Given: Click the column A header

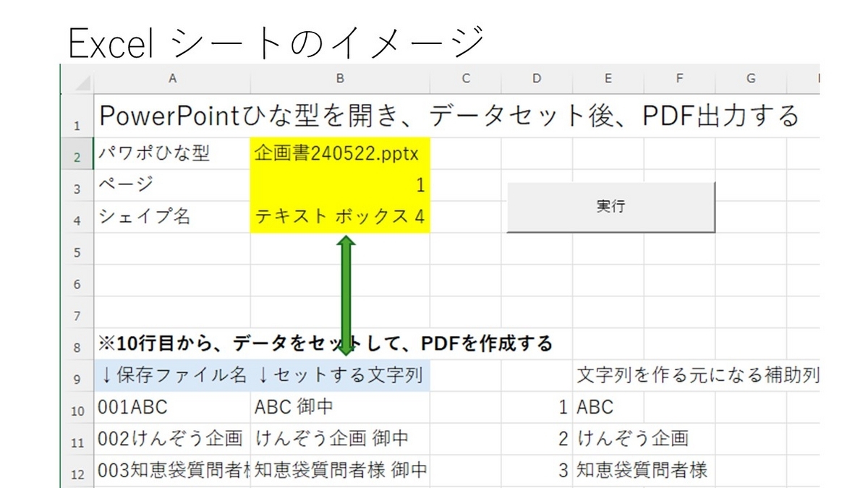Looking at the screenshot, I should point(172,79).
